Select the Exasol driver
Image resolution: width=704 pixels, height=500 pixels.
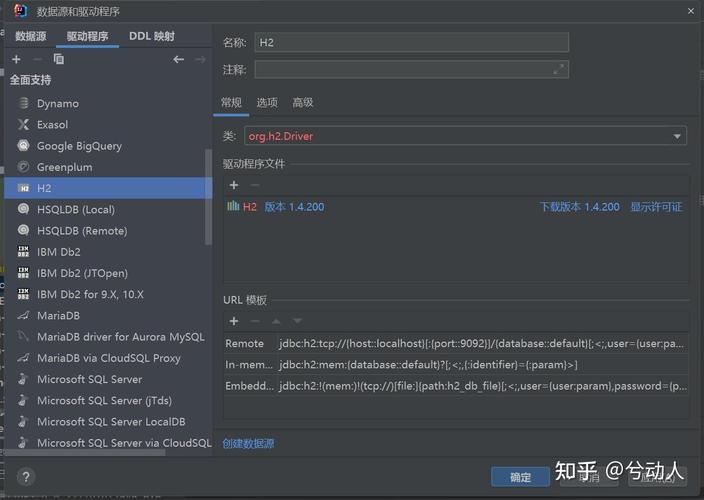pyautogui.click(x=108, y=124)
